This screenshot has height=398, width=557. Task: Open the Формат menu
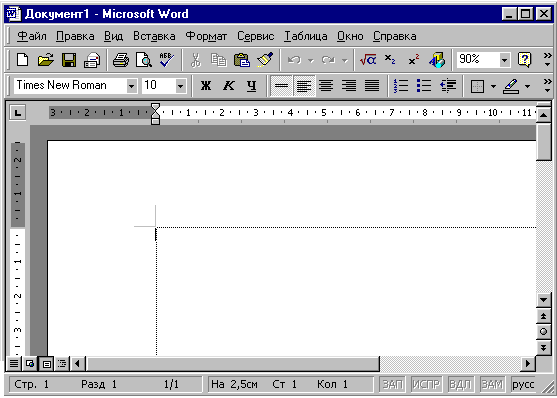click(x=206, y=36)
